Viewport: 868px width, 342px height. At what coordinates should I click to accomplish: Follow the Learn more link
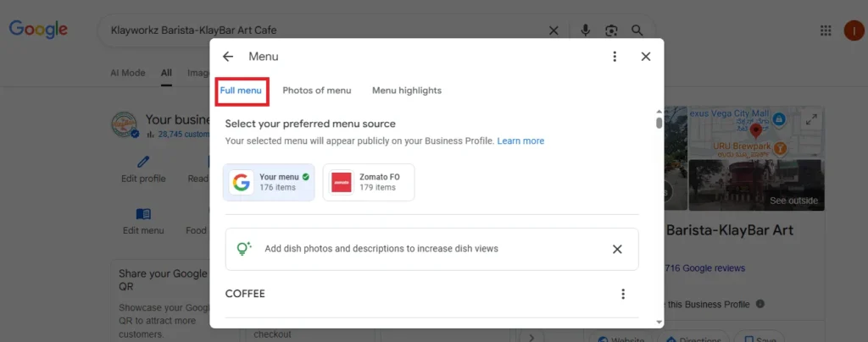pos(520,141)
